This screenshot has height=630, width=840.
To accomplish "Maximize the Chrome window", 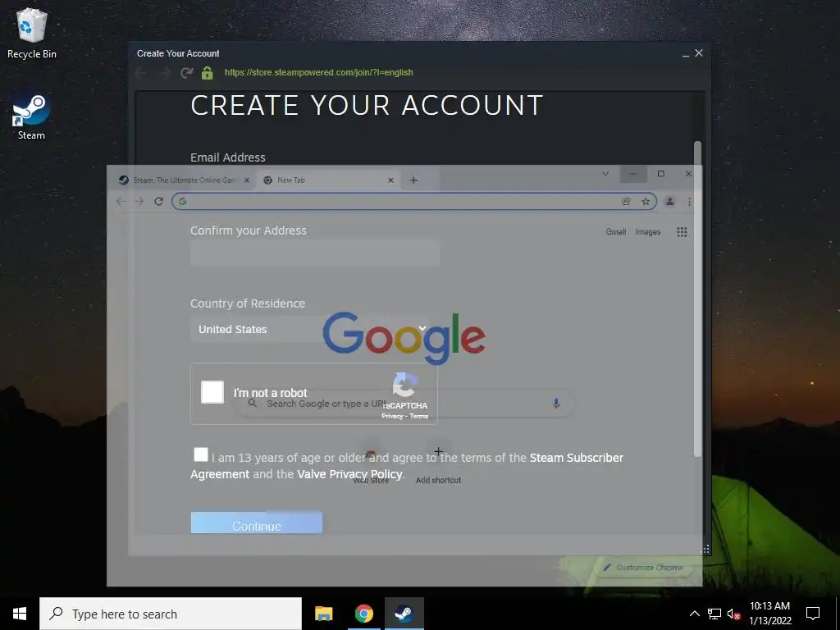I will coord(661,174).
